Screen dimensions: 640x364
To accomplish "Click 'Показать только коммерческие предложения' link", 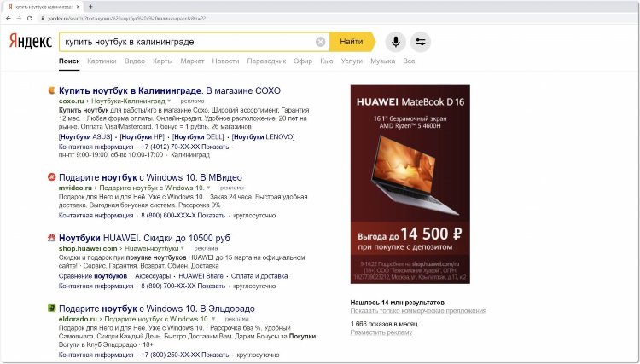I will (x=418, y=310).
